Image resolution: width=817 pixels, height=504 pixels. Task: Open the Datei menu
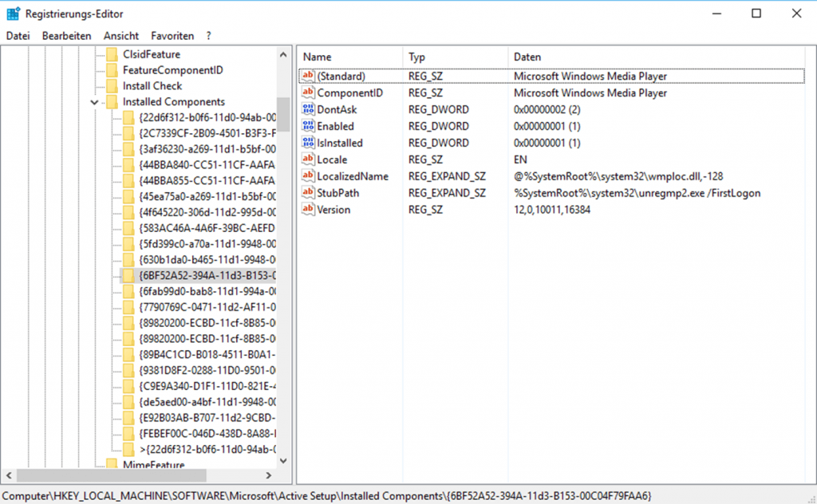click(18, 36)
